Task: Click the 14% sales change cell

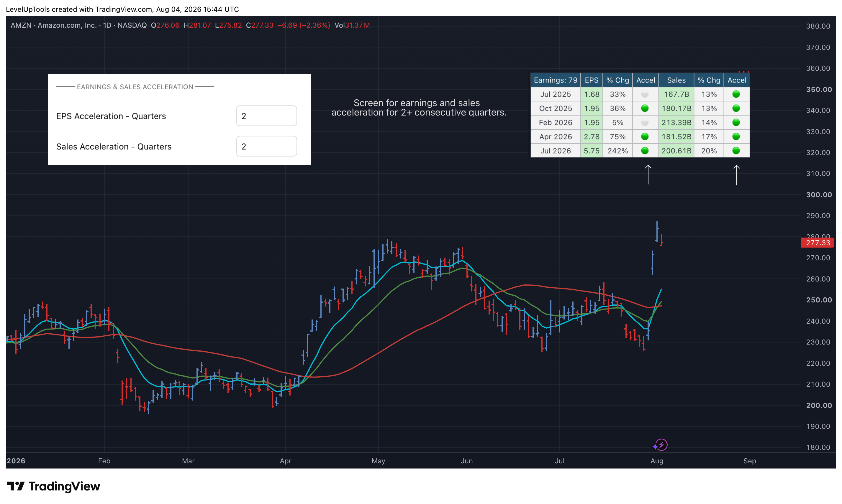Action: (x=709, y=123)
